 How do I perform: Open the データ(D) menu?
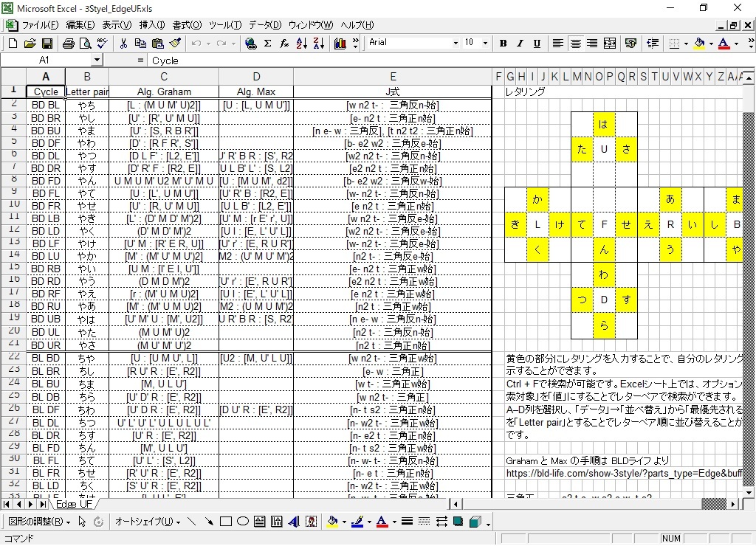click(265, 25)
